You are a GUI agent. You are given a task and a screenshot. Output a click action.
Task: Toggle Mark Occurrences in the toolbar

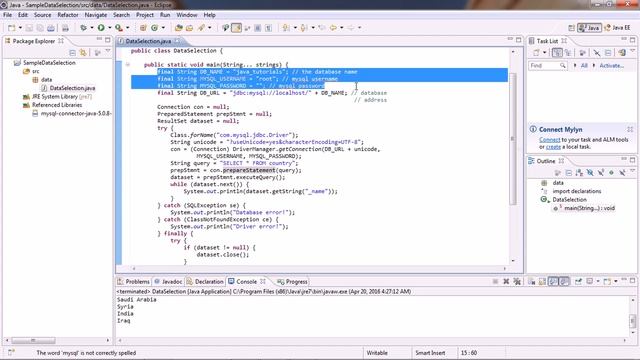(x=236, y=28)
